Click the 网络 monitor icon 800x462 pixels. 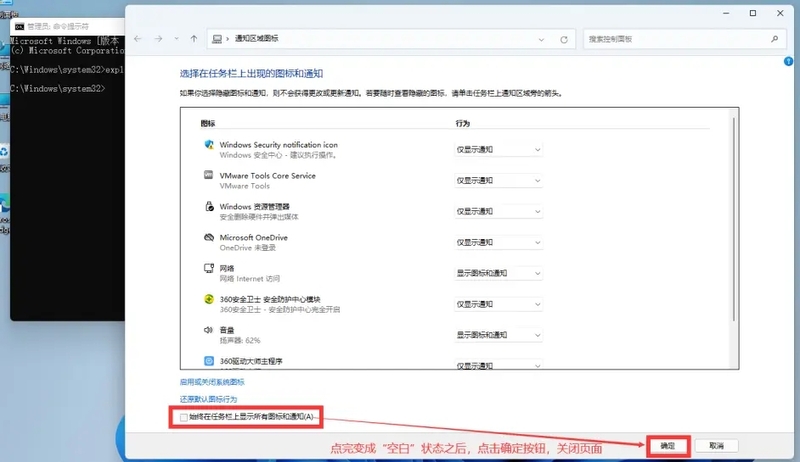pos(209,268)
